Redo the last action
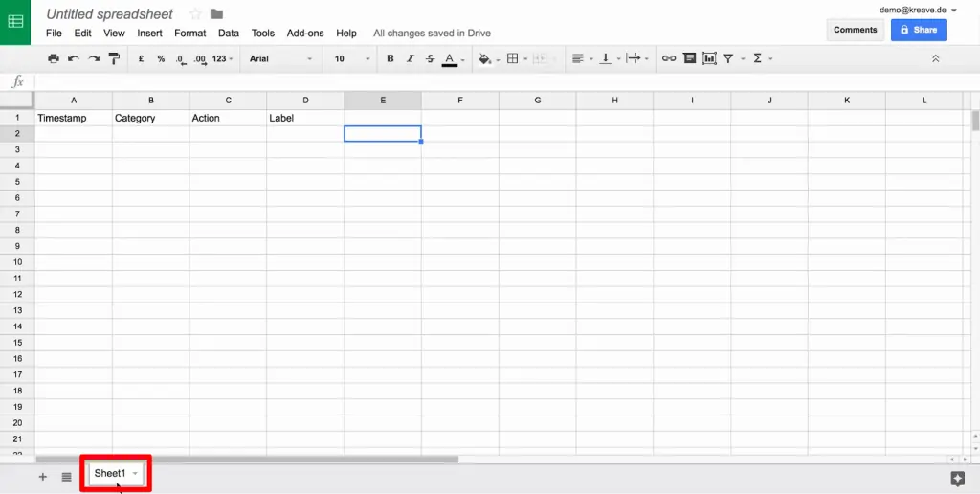This screenshot has width=980, height=494. coord(94,58)
